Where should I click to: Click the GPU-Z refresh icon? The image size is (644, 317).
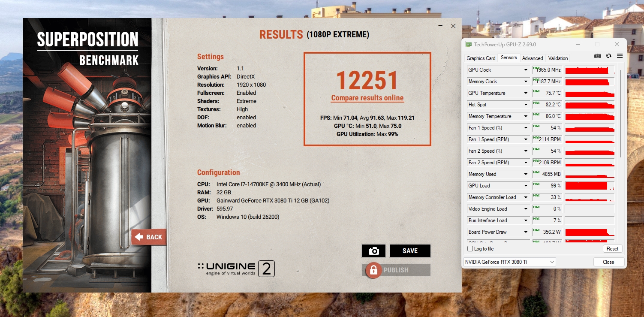(x=608, y=56)
